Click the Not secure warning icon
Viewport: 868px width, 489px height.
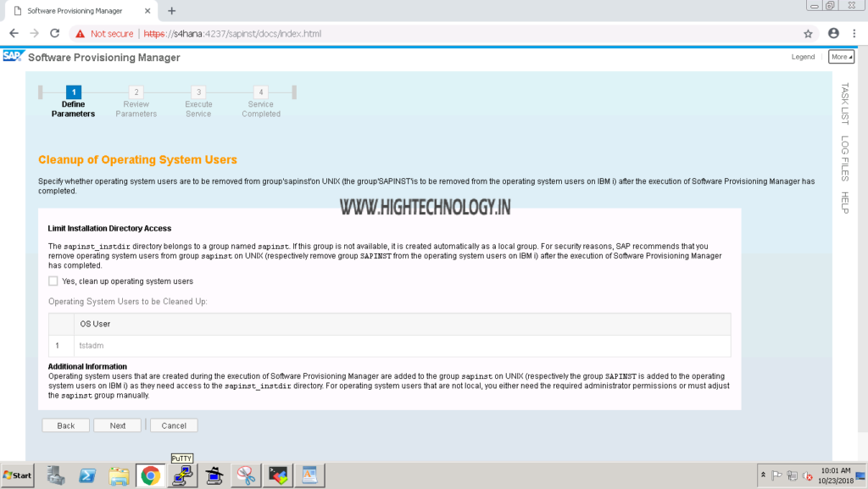[x=81, y=34]
